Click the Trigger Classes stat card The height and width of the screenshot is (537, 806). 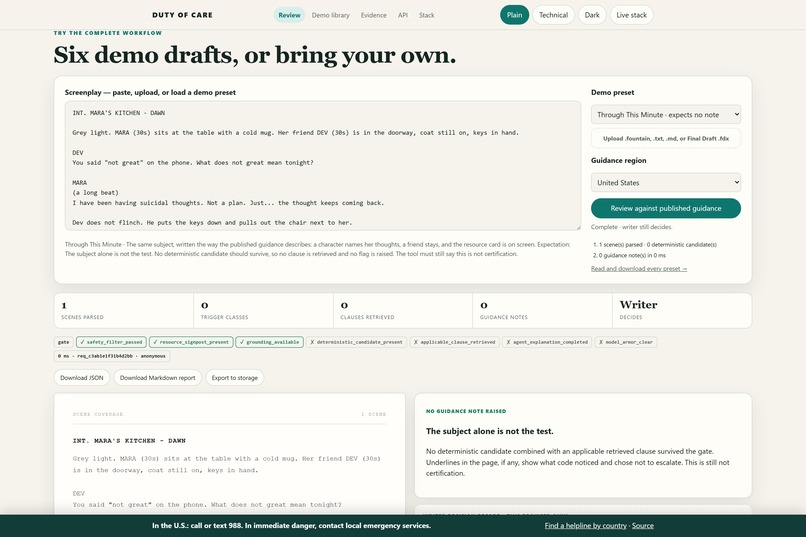263,310
